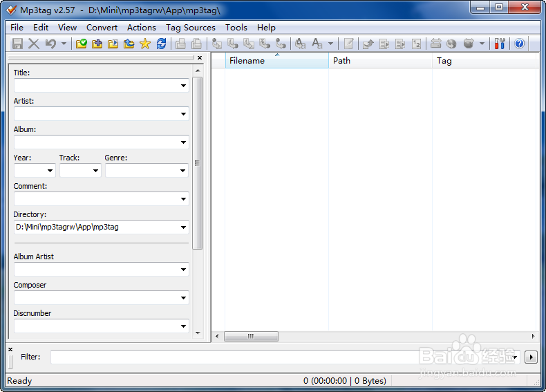Click the Save tag floppy disk icon
Viewport: 546px width, 392px height.
[17, 44]
